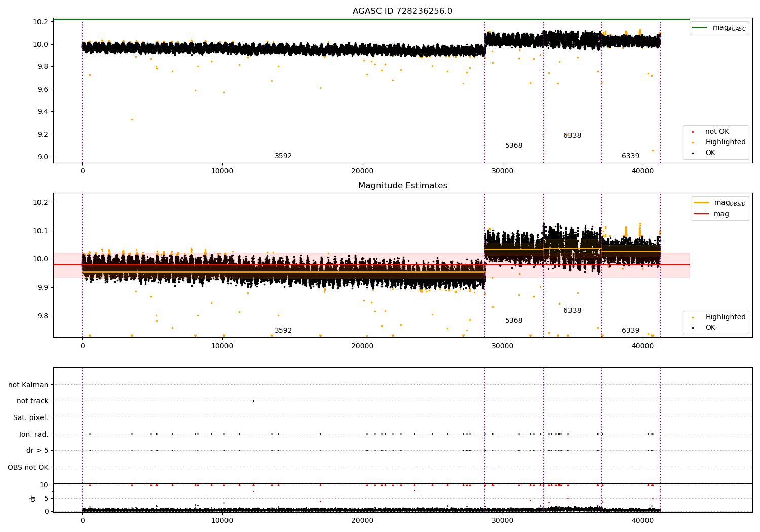Select the orange mag OBSID legend entry
Screen dimensions: 760x532
(720, 203)
